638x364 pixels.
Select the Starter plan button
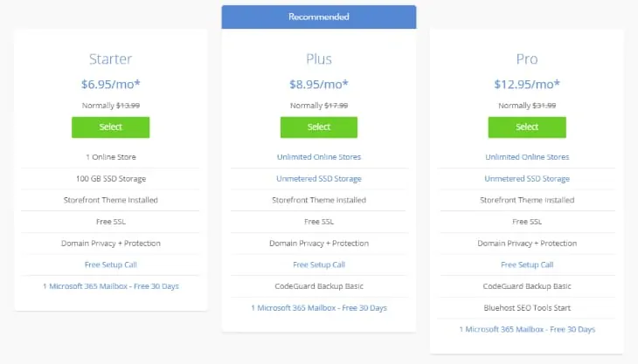tap(110, 127)
